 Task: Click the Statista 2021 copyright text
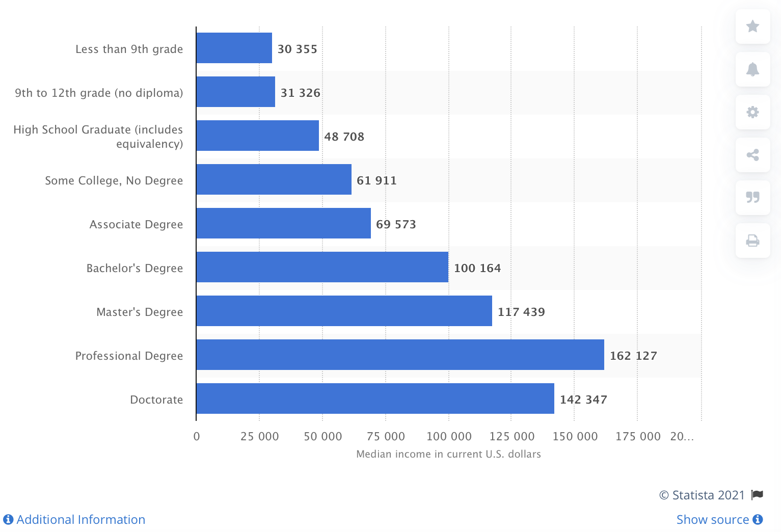click(702, 495)
